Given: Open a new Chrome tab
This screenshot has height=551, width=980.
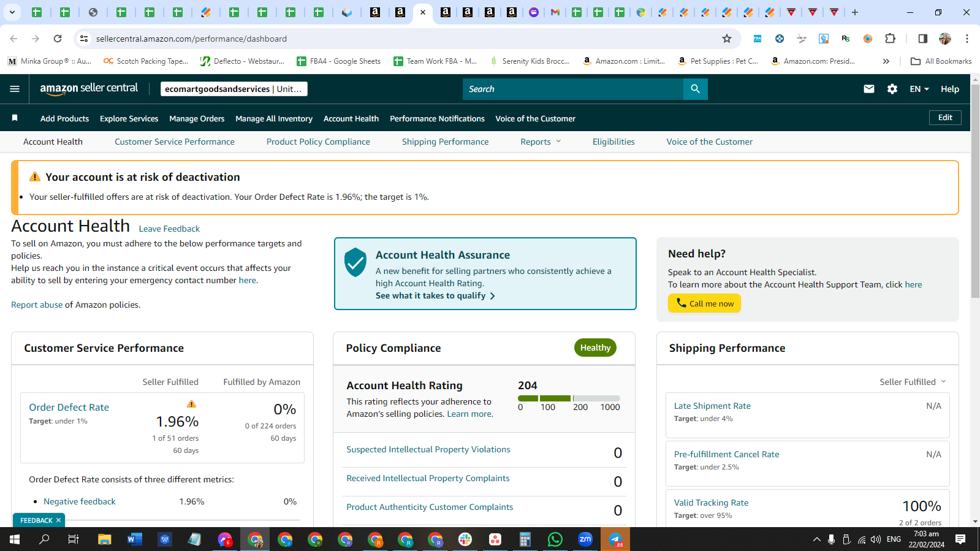Looking at the screenshot, I should point(855,12).
